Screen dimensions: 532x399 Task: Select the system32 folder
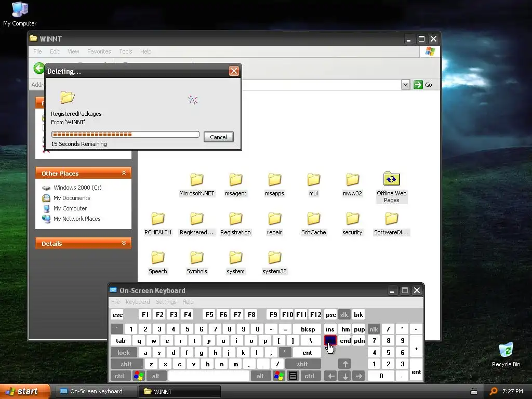274,263
